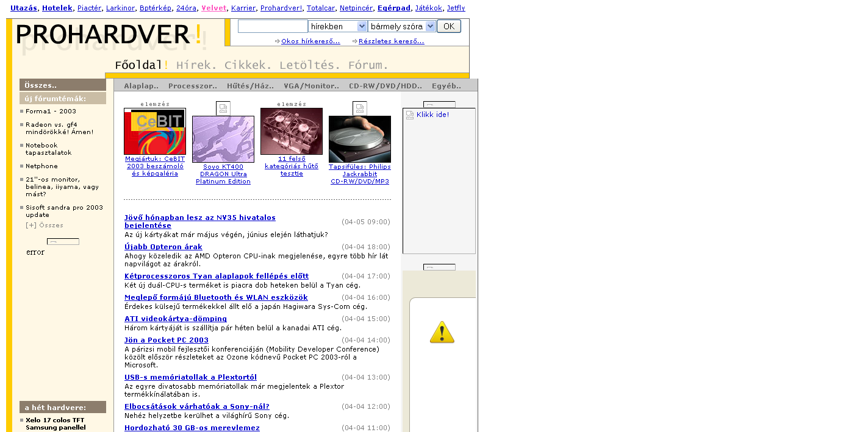
Task: Open Jetfly top link
Action: (x=456, y=8)
